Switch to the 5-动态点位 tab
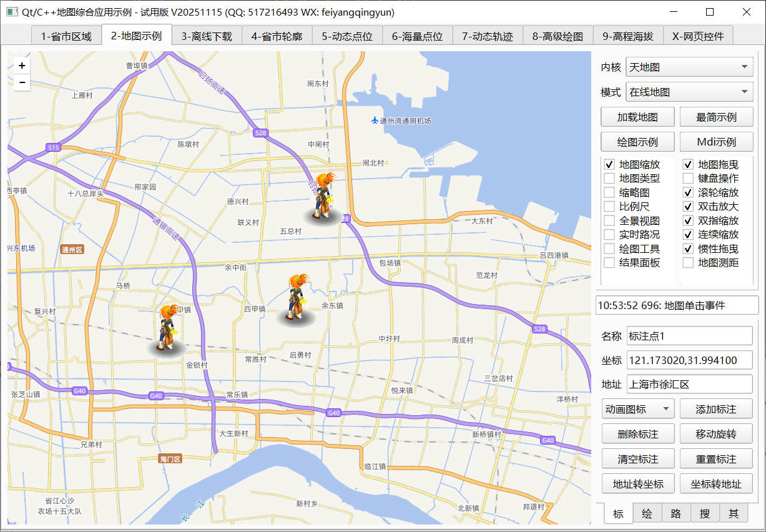The width and height of the screenshot is (766, 532). [x=347, y=36]
